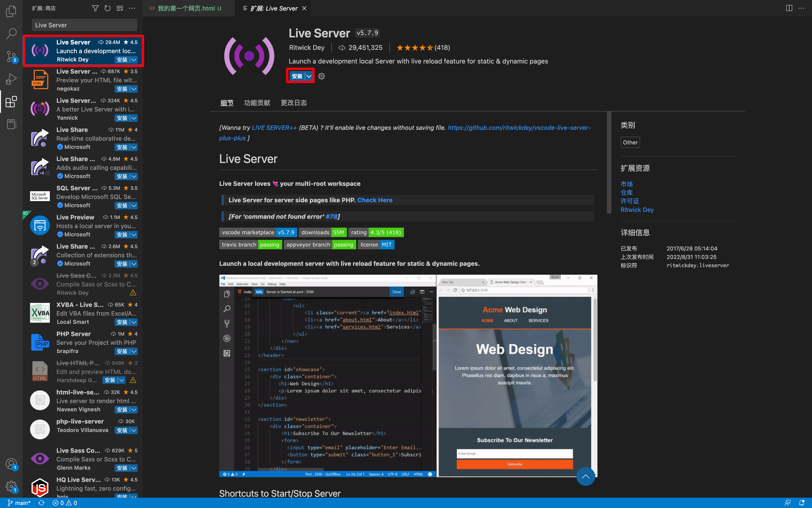
Task: Open the Extensions view icon
Action: click(x=11, y=101)
